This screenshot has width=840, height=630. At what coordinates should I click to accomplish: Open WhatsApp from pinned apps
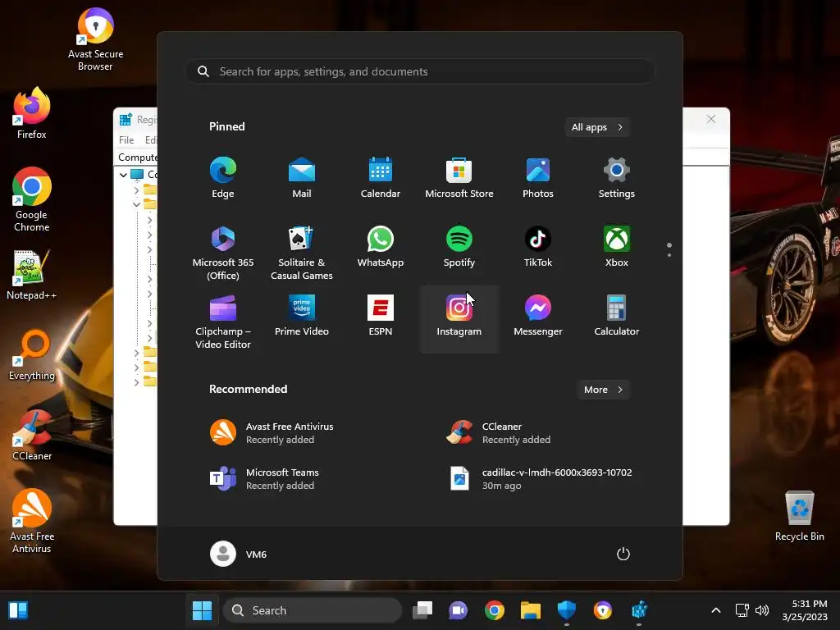(381, 247)
